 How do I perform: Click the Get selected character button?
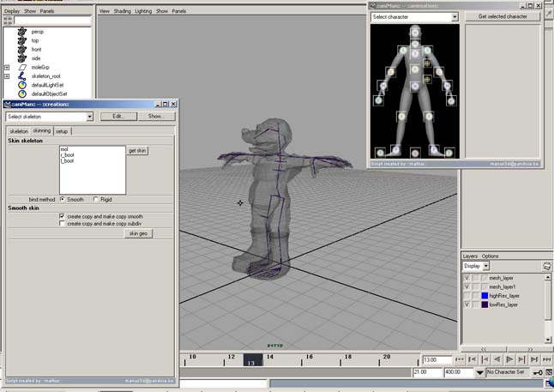click(x=503, y=16)
